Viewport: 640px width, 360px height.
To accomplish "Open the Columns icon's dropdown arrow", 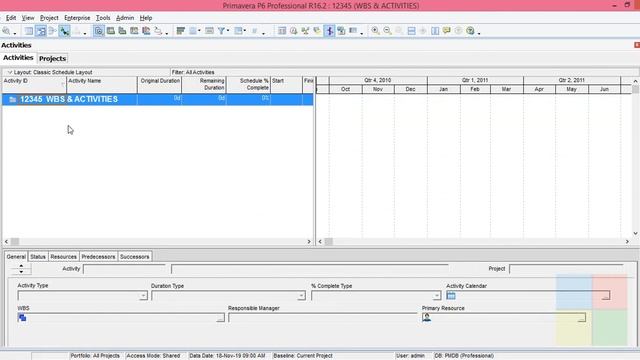I will tap(199, 31).
